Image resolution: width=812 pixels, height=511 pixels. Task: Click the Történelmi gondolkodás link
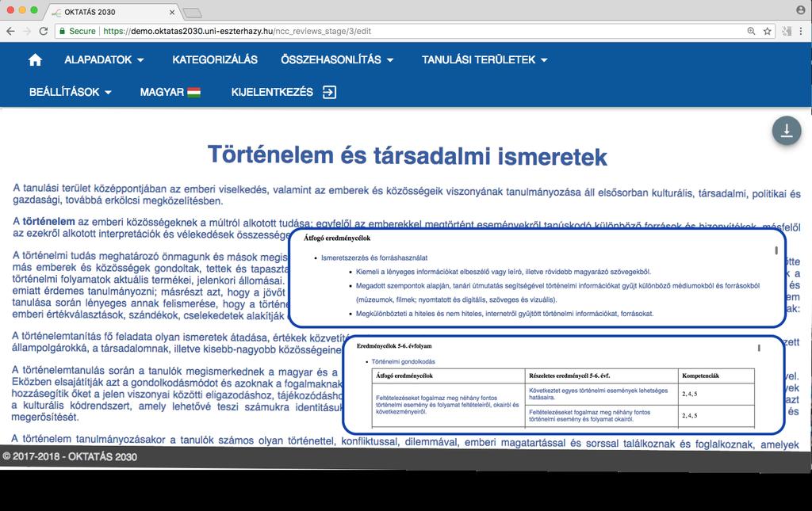[403, 361]
